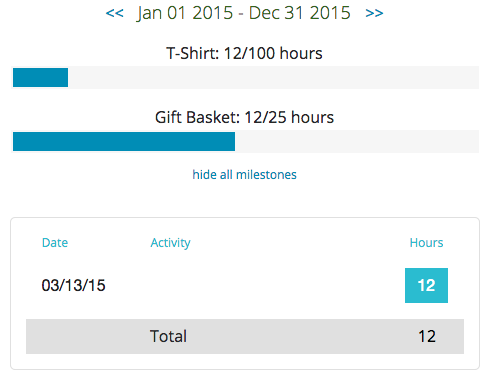Image resolution: width=496 pixels, height=376 pixels.
Task: Sort table by Date column header
Action: pos(55,243)
